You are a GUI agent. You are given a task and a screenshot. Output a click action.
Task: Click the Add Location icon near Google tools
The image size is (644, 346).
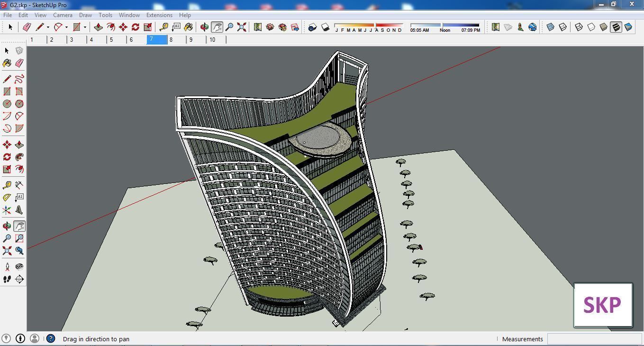pos(495,27)
